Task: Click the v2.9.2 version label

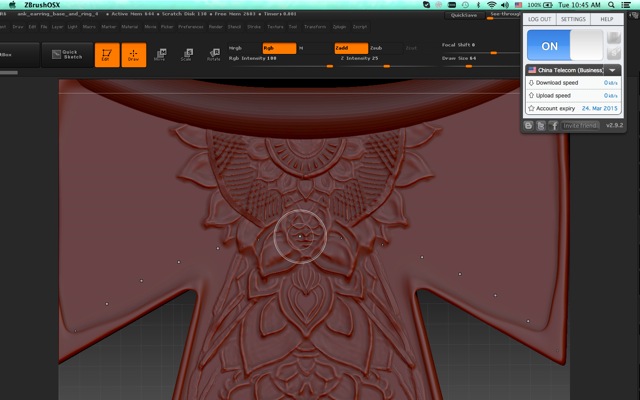Action: pos(614,125)
